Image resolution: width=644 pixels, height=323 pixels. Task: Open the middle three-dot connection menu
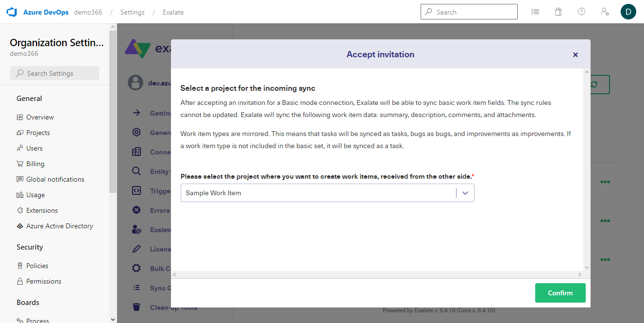(605, 221)
